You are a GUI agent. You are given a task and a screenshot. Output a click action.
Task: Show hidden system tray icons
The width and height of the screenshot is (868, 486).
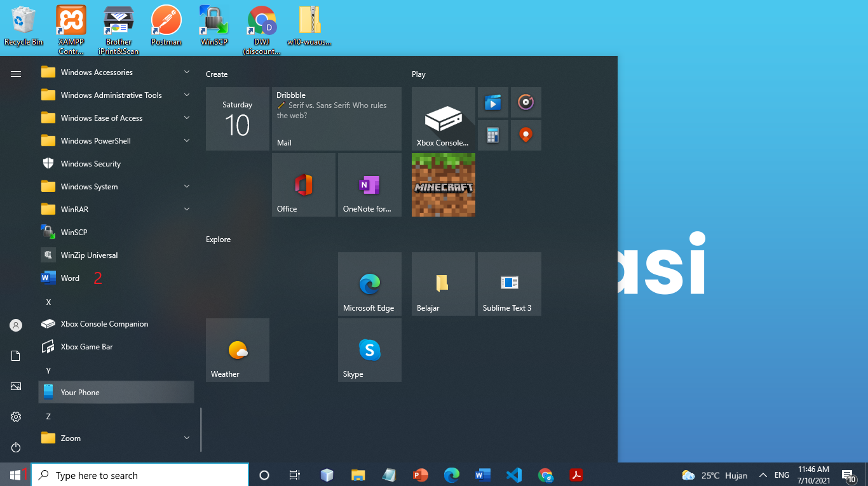763,475
